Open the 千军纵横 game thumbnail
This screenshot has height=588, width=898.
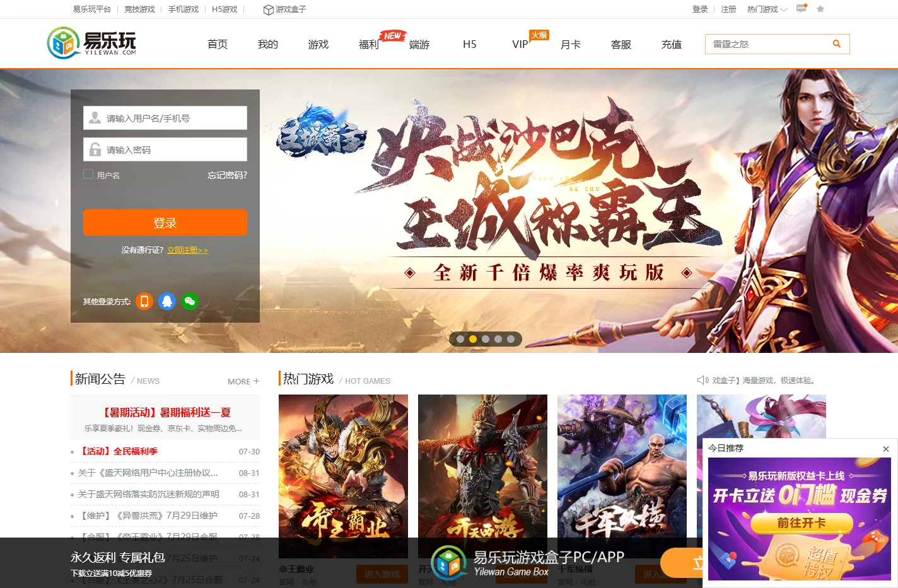(622, 476)
